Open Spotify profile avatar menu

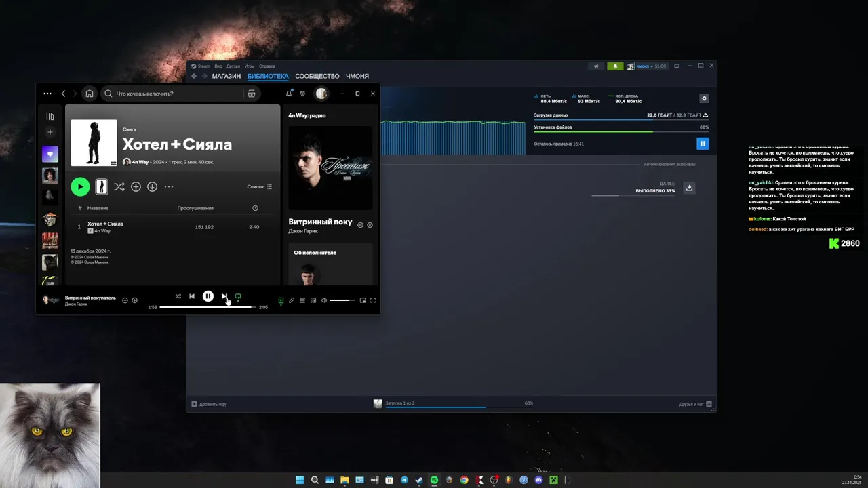(x=321, y=94)
